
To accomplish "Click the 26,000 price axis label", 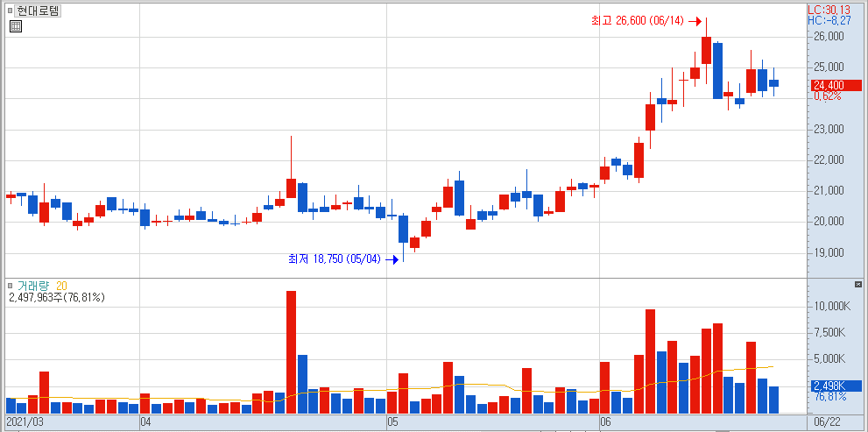I will tap(828, 37).
